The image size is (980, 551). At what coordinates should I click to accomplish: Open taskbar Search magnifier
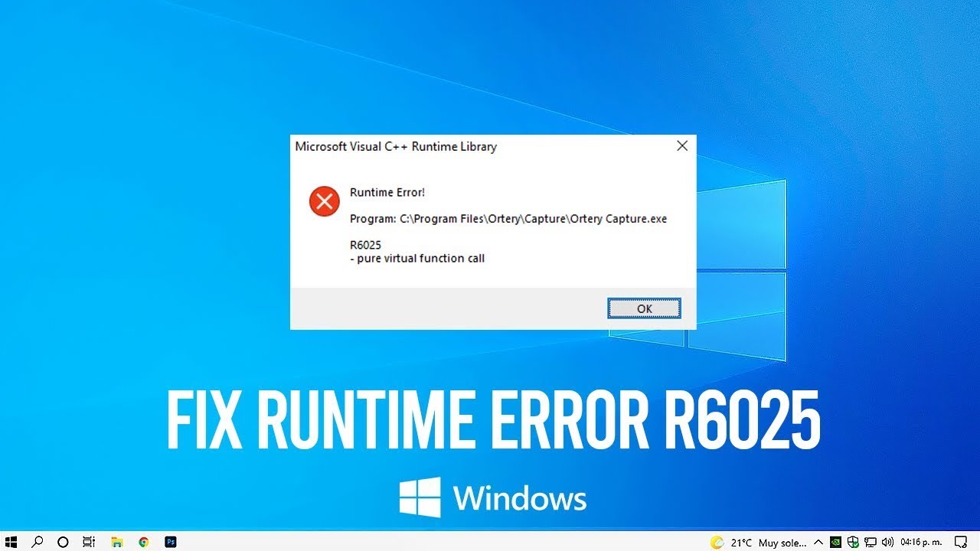tap(37, 542)
